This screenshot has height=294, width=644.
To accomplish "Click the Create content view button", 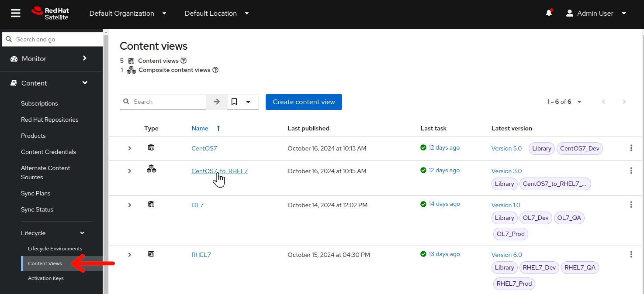I will [x=304, y=102].
